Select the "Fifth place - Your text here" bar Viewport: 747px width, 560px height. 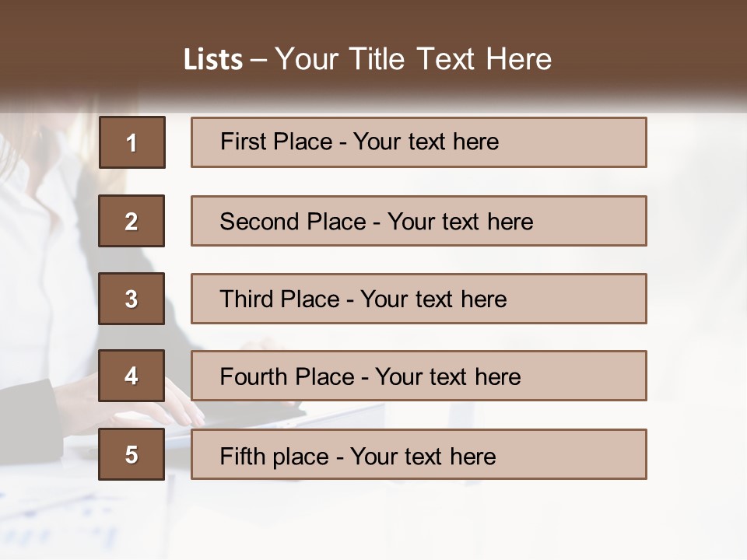click(x=419, y=454)
